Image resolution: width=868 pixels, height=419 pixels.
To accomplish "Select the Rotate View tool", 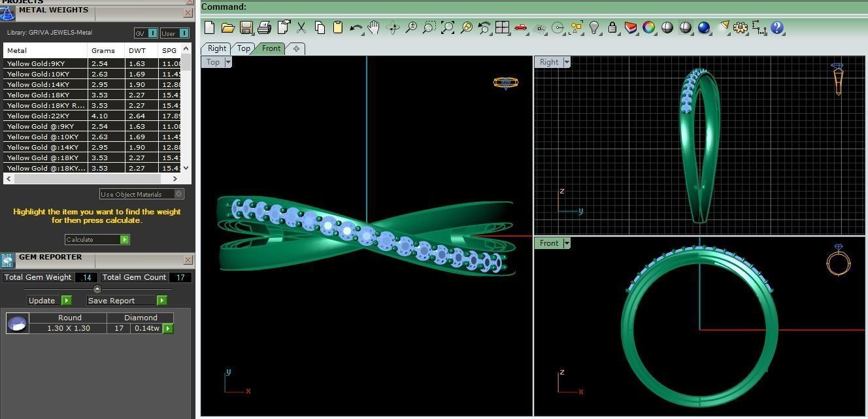I will (x=393, y=27).
